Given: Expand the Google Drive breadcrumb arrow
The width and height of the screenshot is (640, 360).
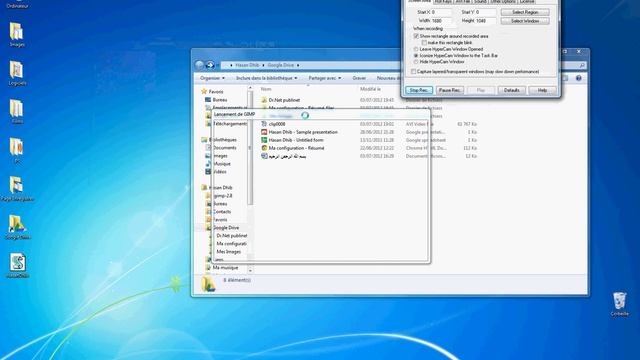Looking at the screenshot, I should coord(298,65).
